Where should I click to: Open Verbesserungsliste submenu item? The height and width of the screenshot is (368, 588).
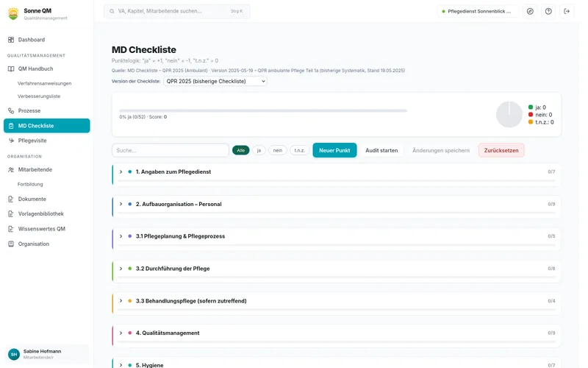[39, 96]
